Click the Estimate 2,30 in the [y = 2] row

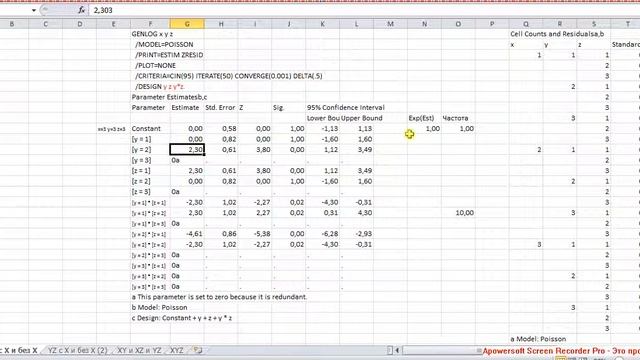[x=187, y=149]
